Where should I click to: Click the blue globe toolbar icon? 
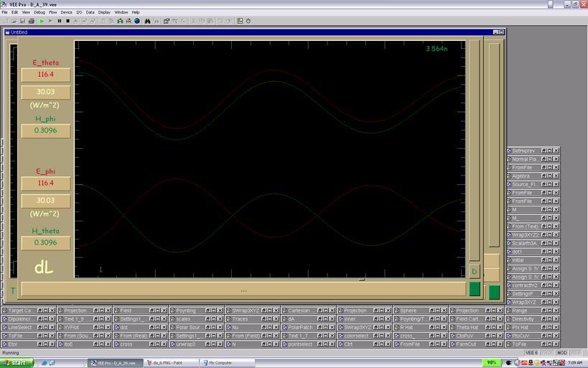(x=137, y=21)
